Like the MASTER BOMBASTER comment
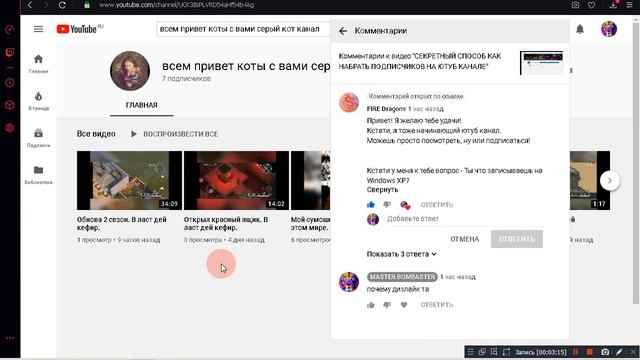This screenshot has width=640, height=360. pyautogui.click(x=371, y=305)
